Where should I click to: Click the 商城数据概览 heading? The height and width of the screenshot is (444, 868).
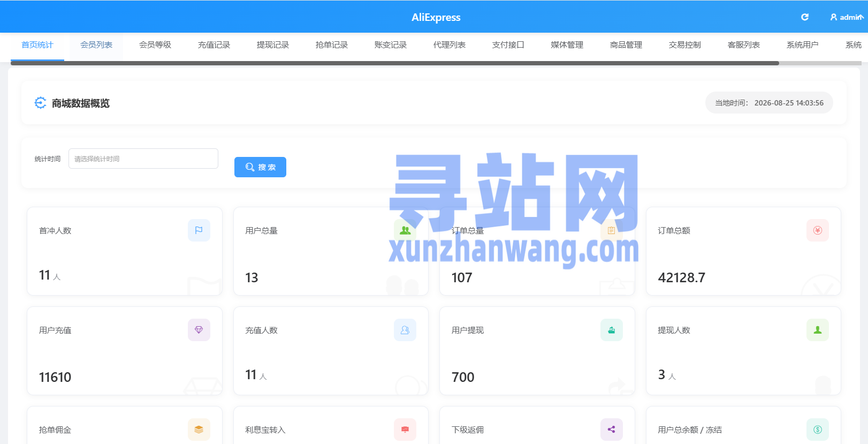point(81,103)
